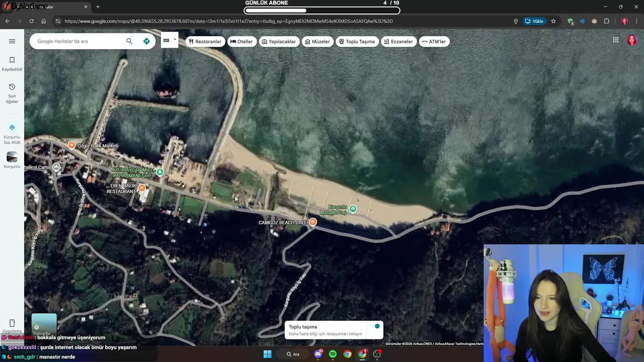The image size is (644, 362).
Task: Open directions with the blue arrow icon
Action: click(146, 41)
